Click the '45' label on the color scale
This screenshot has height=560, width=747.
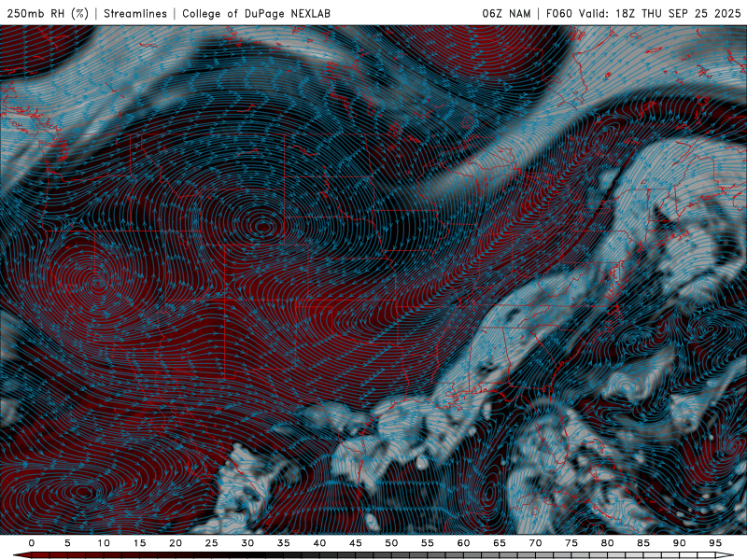[355, 543]
